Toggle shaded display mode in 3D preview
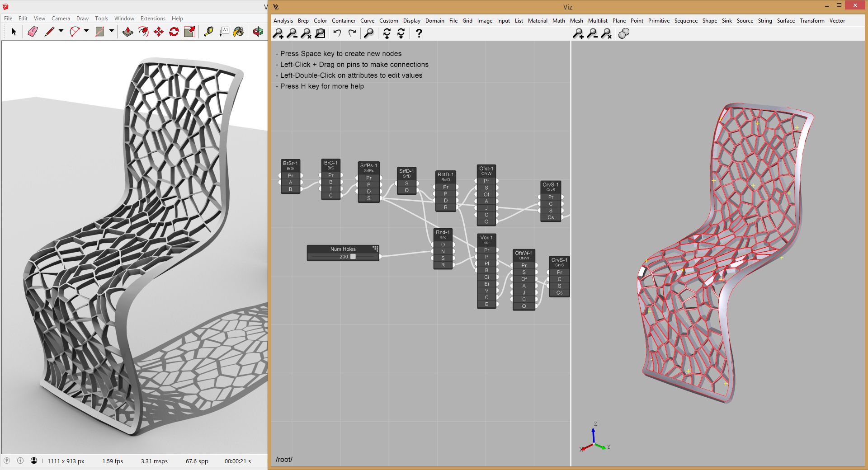The image size is (868, 470). point(624,33)
